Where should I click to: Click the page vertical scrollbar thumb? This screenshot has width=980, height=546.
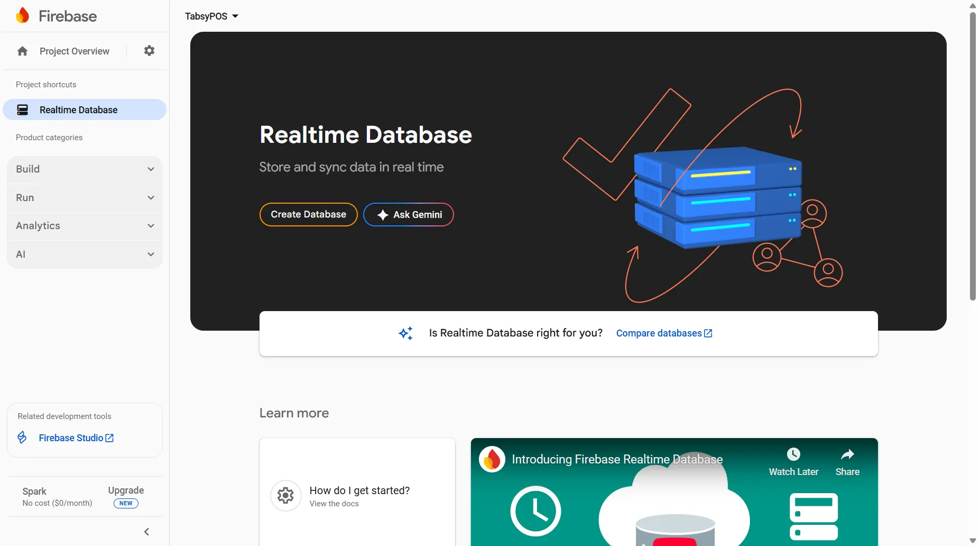click(x=973, y=156)
